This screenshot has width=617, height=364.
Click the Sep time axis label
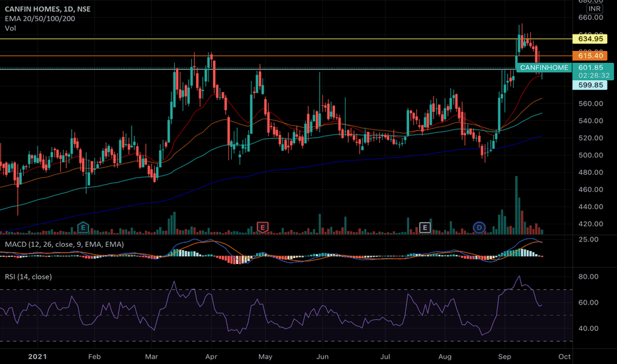pyautogui.click(x=504, y=357)
